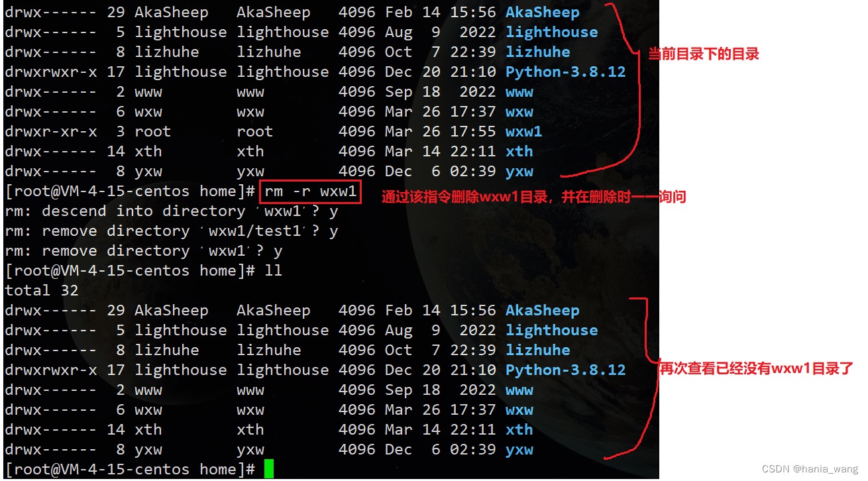This screenshot has height=481, width=868.
Task: Click blue yxw name below total 32
Action: tap(519, 450)
